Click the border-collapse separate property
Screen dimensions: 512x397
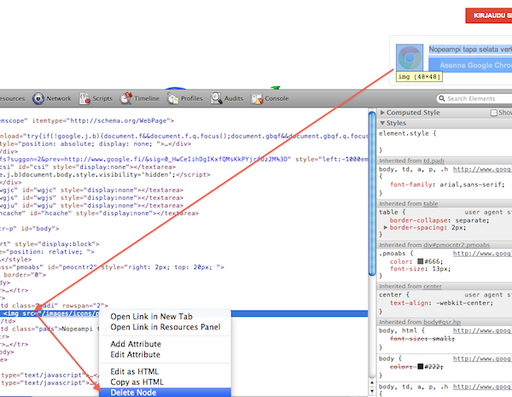tap(440, 220)
